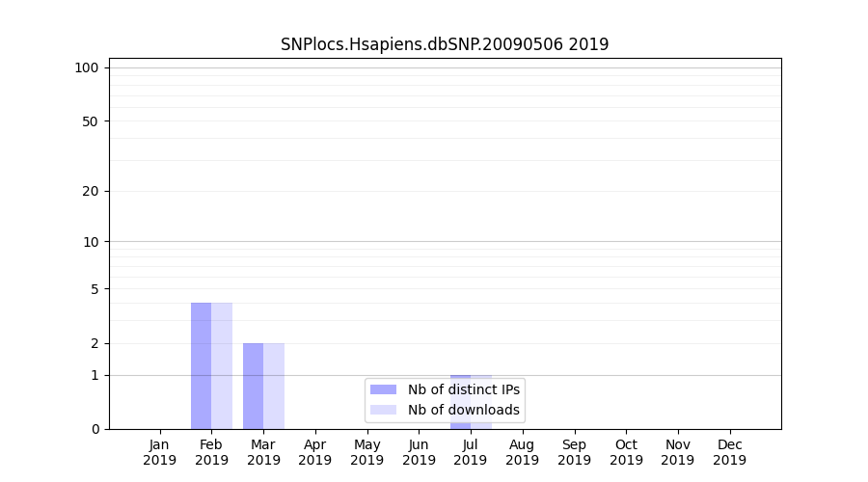Click the Aug 2019 x-axis label
868x482 pixels.
(522, 452)
